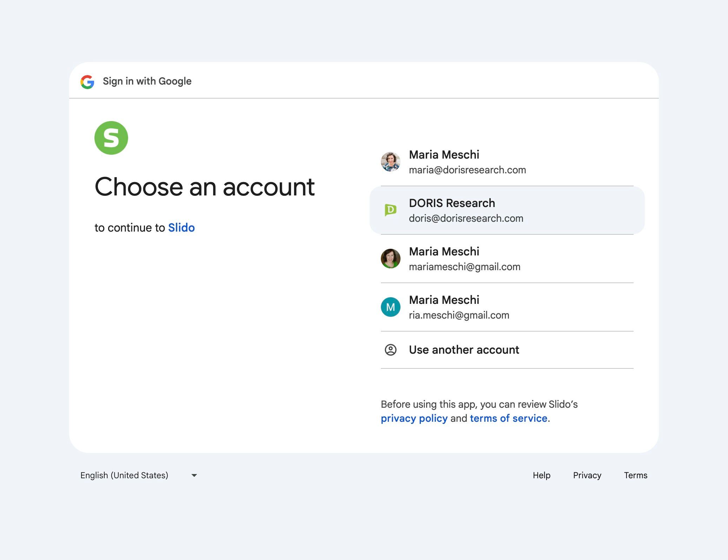Click the teal M avatar icon
Viewport: 728px width, 560px height.
(390, 307)
